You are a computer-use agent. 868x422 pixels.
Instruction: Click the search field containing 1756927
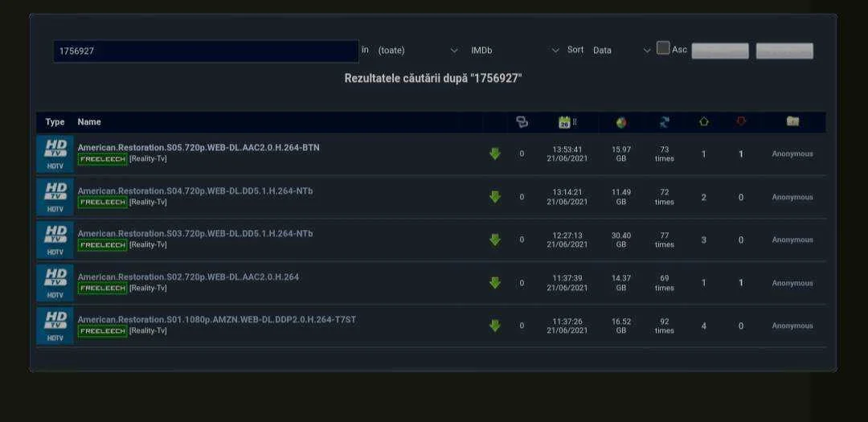[x=206, y=51]
